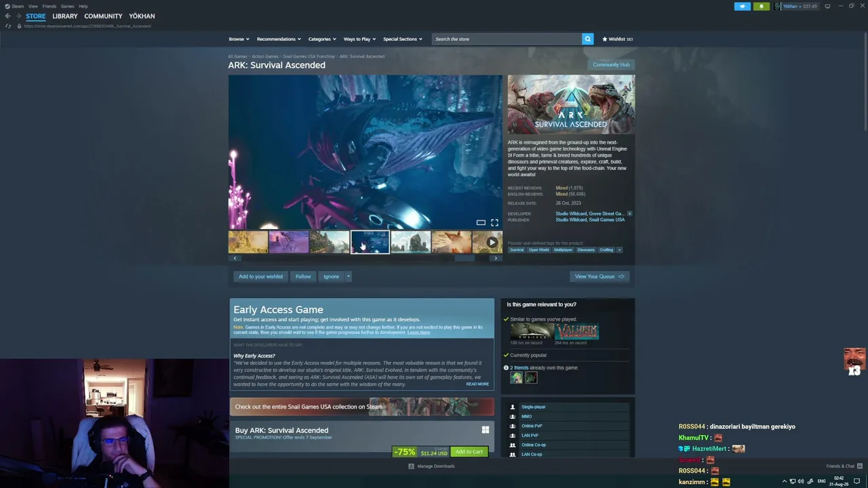The width and height of the screenshot is (868, 488).
Task: Play the trailer thumbnail with play icon
Action: click(x=488, y=242)
